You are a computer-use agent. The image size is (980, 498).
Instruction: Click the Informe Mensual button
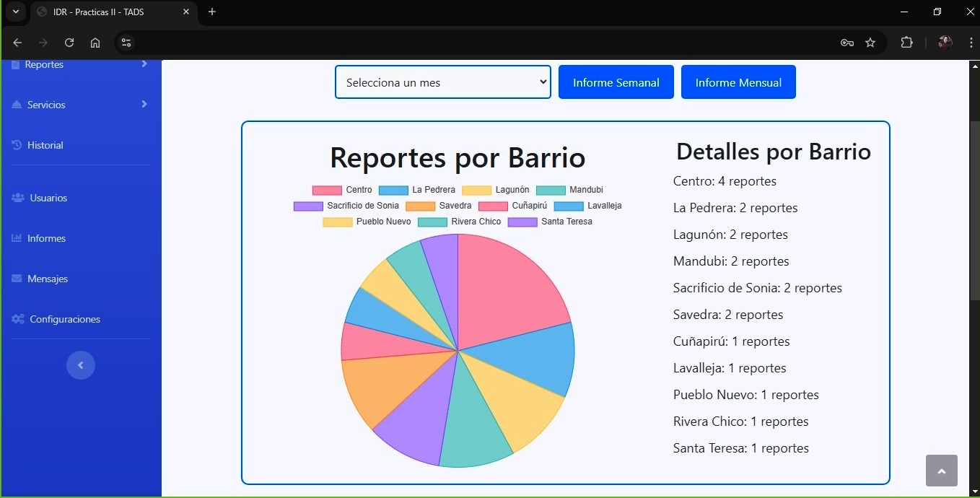coord(738,82)
